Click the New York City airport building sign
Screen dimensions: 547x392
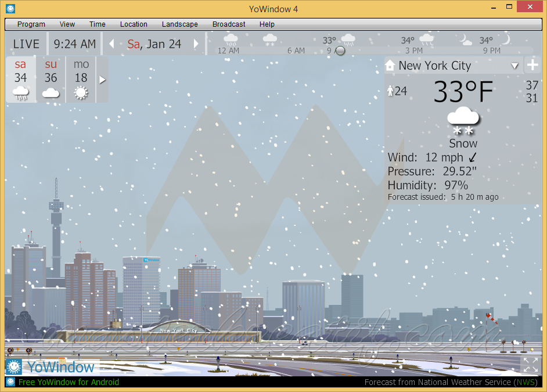tap(178, 330)
